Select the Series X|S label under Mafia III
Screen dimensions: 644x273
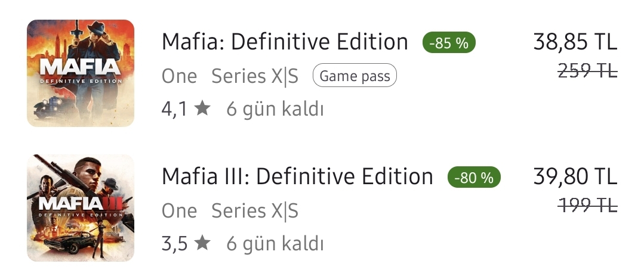(255, 210)
